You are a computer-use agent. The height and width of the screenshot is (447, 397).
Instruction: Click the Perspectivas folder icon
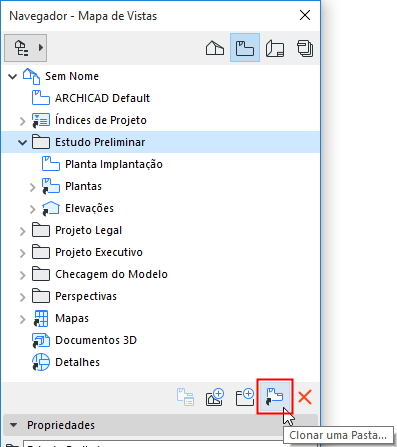[x=41, y=296]
